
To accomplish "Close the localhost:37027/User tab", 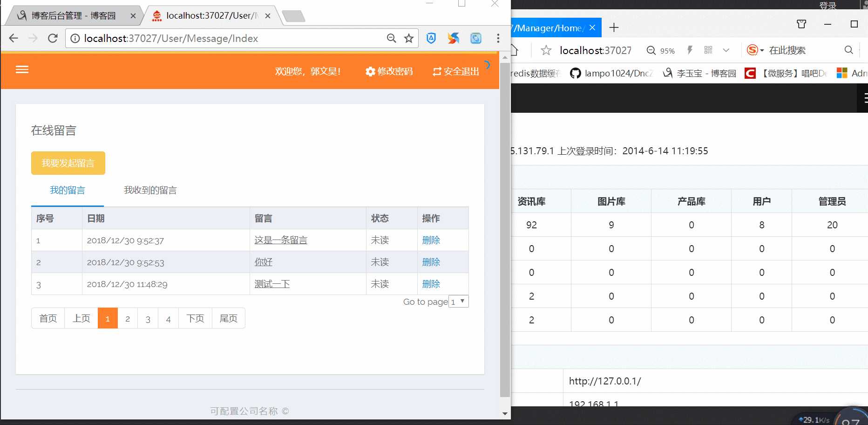I will coord(268,16).
